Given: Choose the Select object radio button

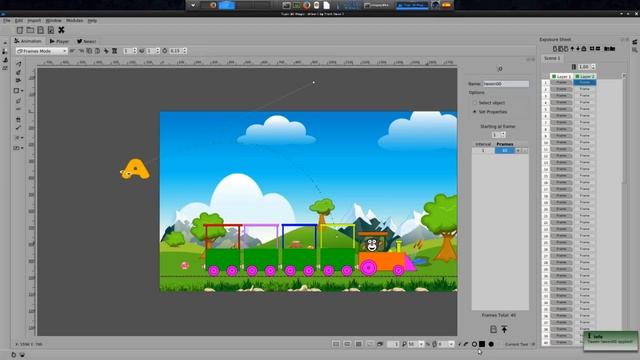Looking at the screenshot, I should tap(475, 103).
